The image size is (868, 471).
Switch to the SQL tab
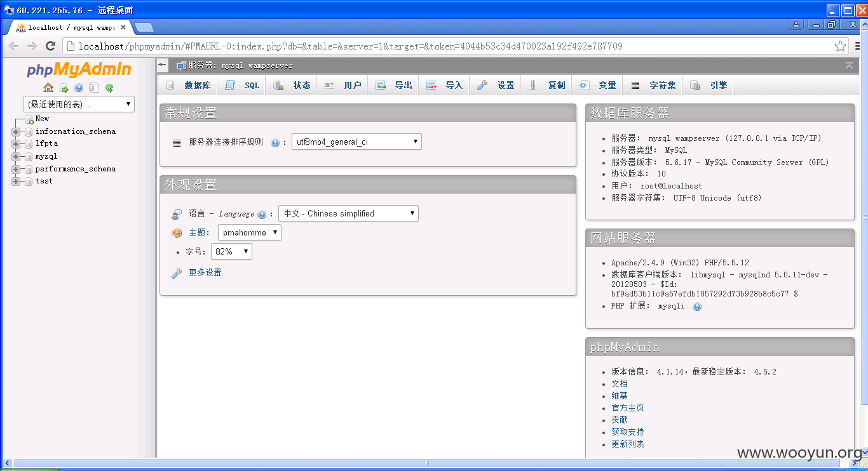click(x=242, y=85)
